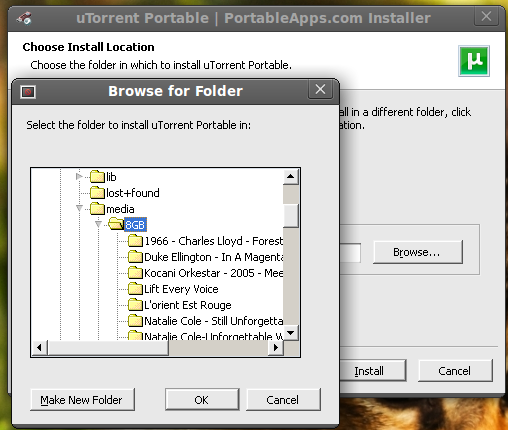Collapse the 8GB folder tree node
This screenshot has width=508, height=430.
click(98, 224)
